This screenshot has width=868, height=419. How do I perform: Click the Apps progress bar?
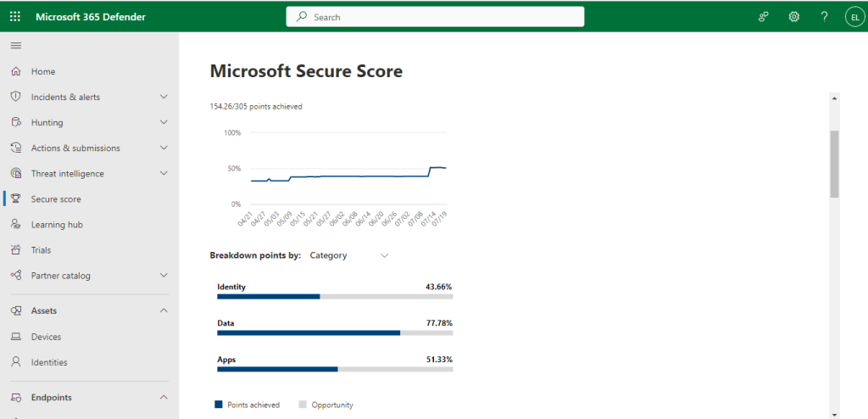335,369
